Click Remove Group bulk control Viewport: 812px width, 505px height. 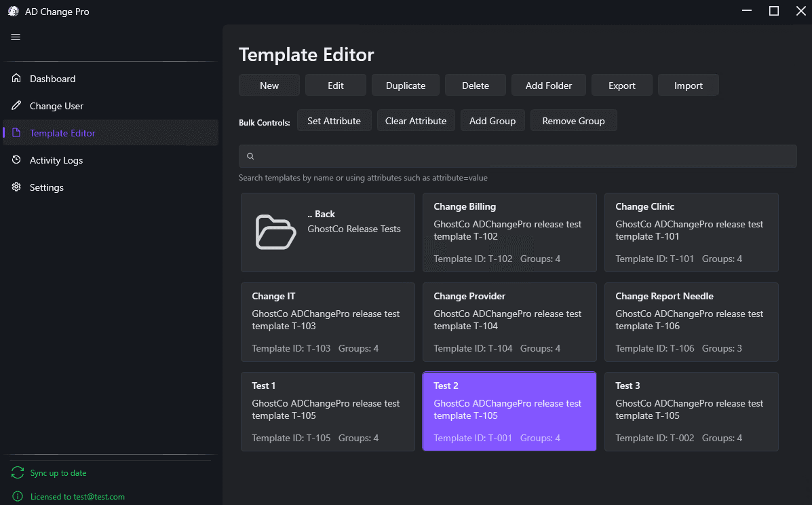(573, 121)
